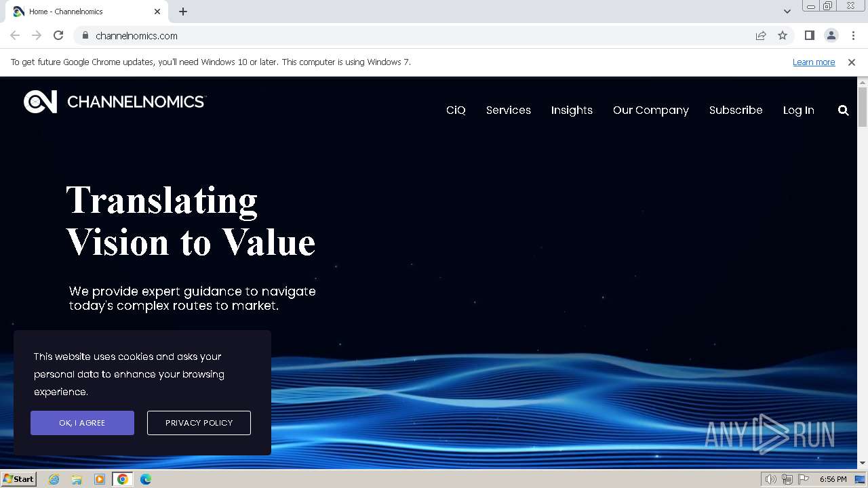Open the tab search dropdown arrow
868x488 pixels.
pyautogui.click(x=787, y=11)
